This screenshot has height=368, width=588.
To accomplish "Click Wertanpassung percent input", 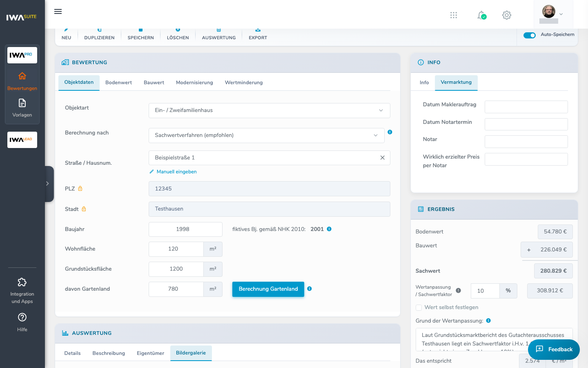I will 485,291.
